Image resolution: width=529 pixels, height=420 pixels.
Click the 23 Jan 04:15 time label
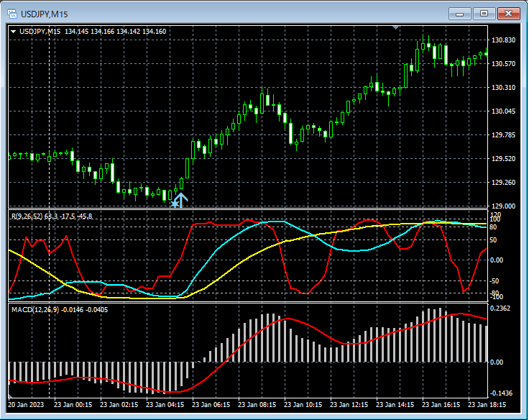tap(165, 404)
